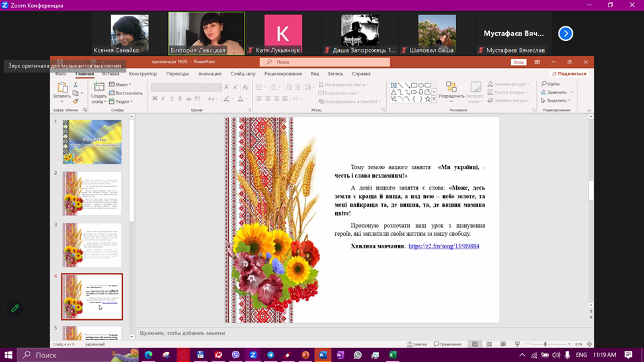Toggle underline Ч formatting

point(171,98)
